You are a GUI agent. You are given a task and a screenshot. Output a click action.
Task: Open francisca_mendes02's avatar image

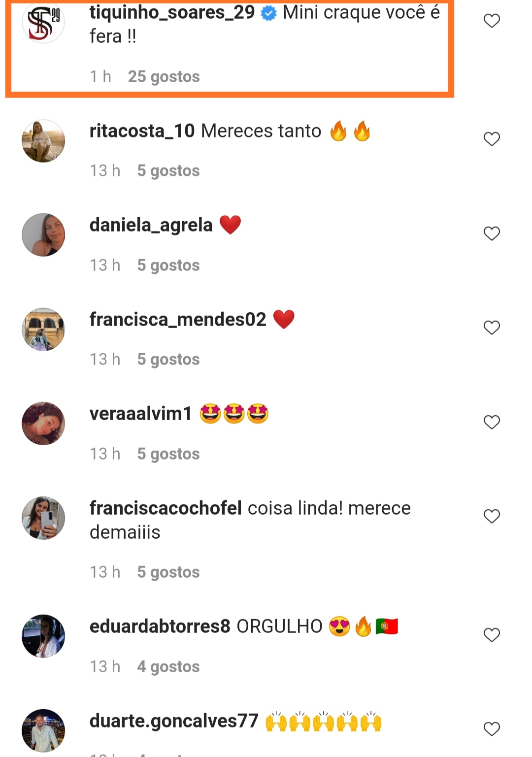coord(43,329)
